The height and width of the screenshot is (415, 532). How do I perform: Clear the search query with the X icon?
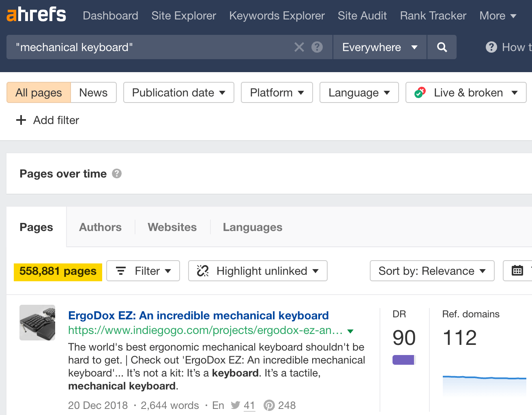(299, 47)
